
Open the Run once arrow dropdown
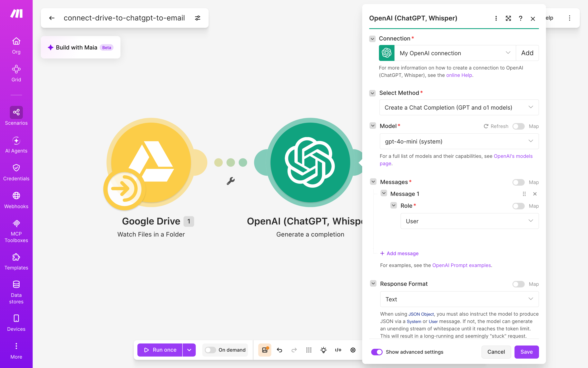tap(189, 350)
